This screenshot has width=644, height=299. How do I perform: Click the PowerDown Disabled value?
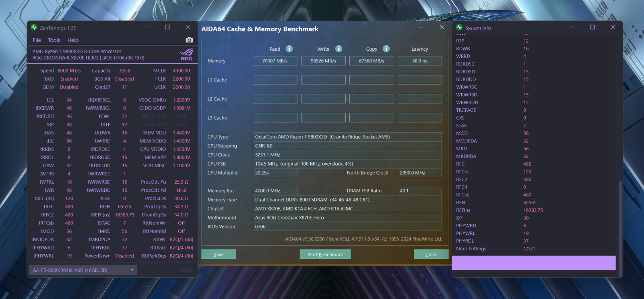coord(125,256)
